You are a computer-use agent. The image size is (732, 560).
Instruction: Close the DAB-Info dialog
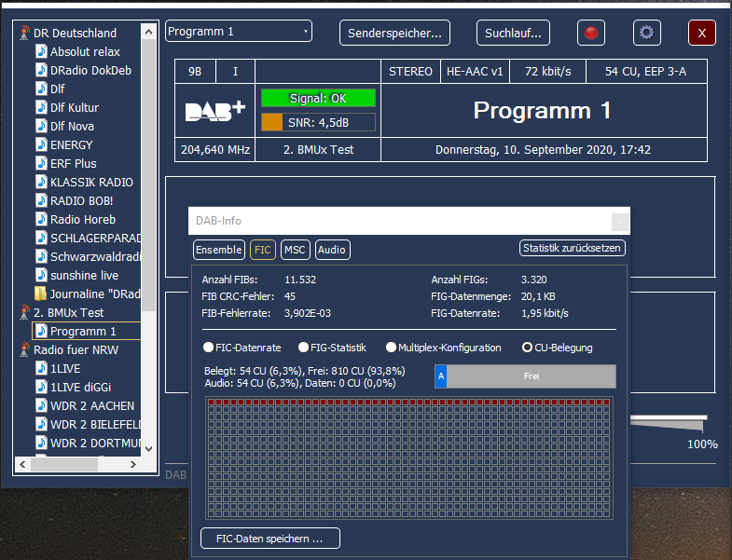click(620, 222)
